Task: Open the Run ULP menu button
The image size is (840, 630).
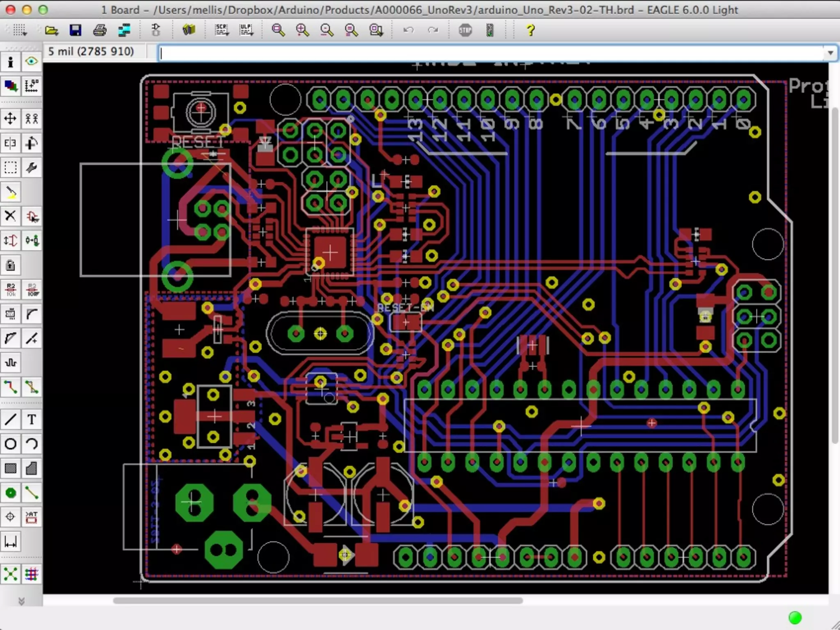Action: [x=246, y=30]
